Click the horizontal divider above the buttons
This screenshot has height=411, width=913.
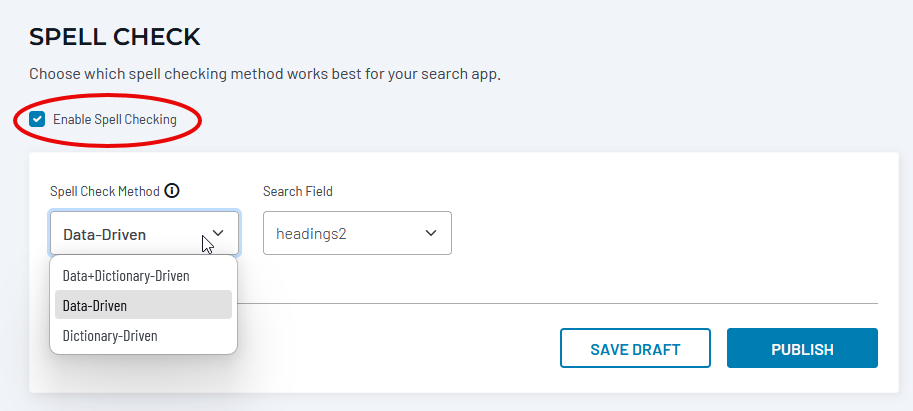[560, 303]
